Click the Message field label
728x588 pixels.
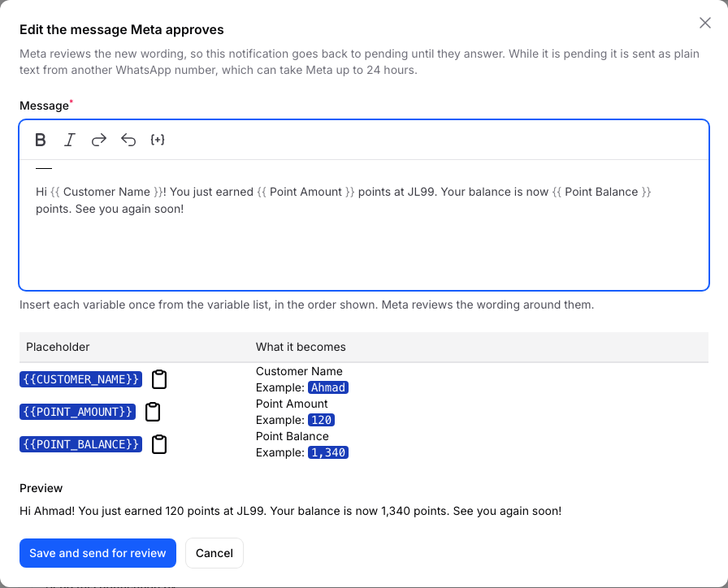tap(44, 106)
